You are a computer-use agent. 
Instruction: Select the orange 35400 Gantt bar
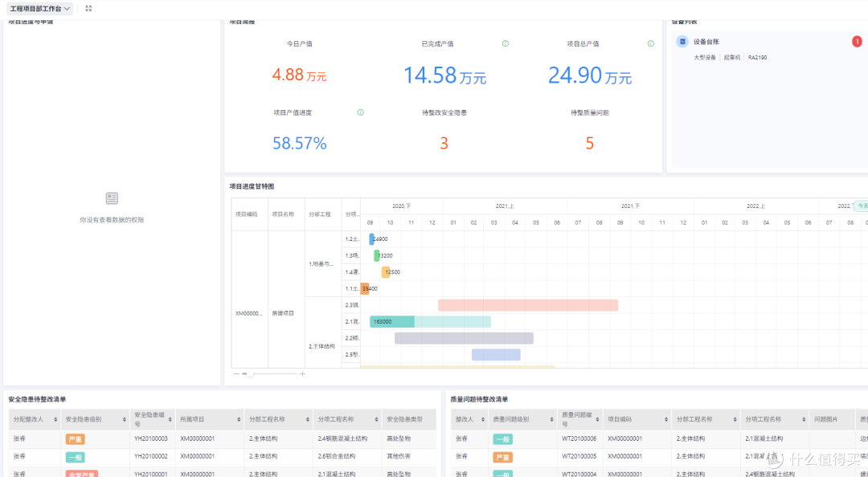tap(365, 288)
